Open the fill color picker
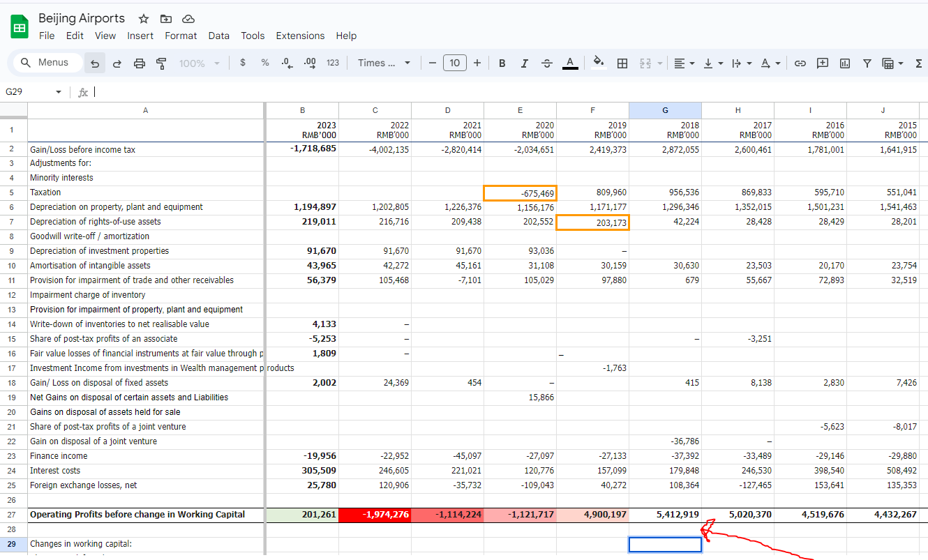 point(599,63)
